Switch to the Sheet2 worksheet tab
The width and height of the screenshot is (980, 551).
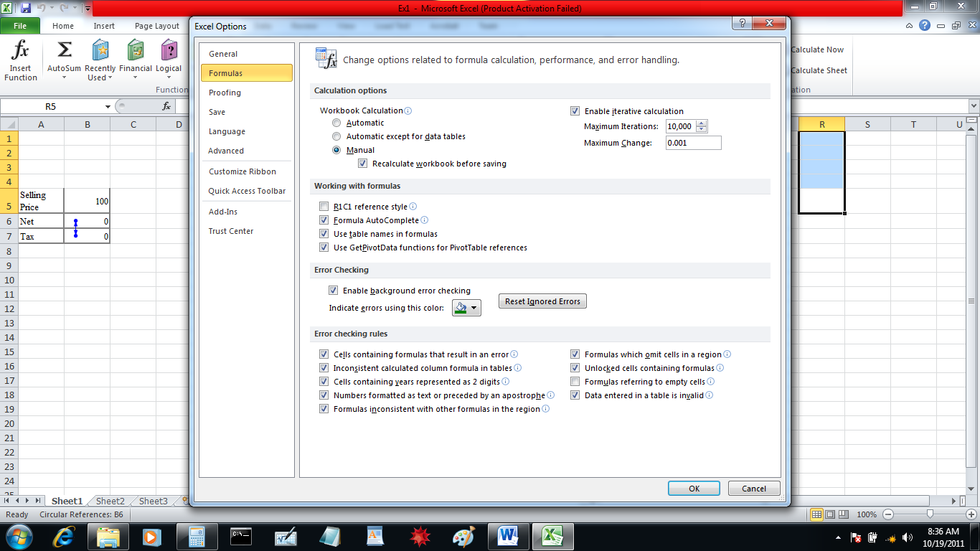pyautogui.click(x=110, y=501)
